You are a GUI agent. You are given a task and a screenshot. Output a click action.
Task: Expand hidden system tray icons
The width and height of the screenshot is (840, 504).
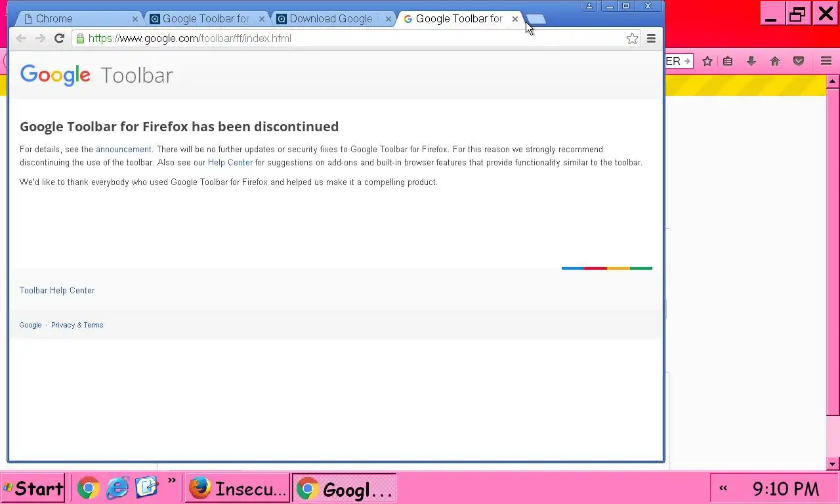tap(723, 488)
